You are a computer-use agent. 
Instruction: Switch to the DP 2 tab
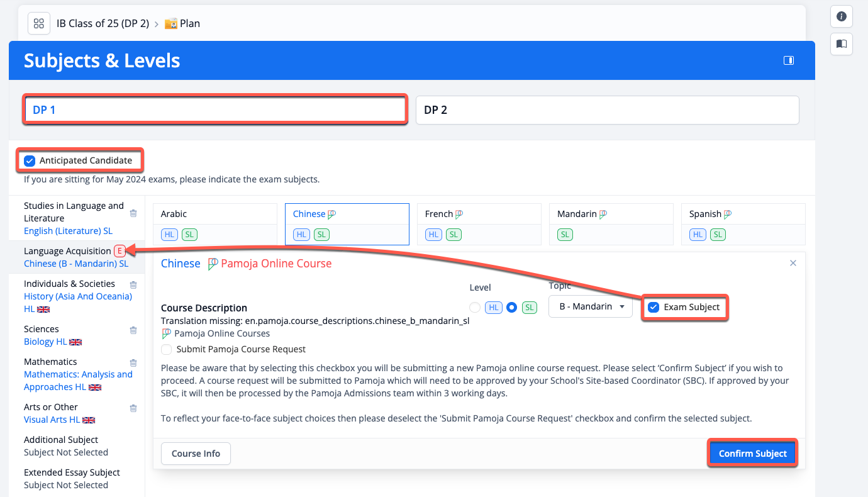click(x=607, y=110)
